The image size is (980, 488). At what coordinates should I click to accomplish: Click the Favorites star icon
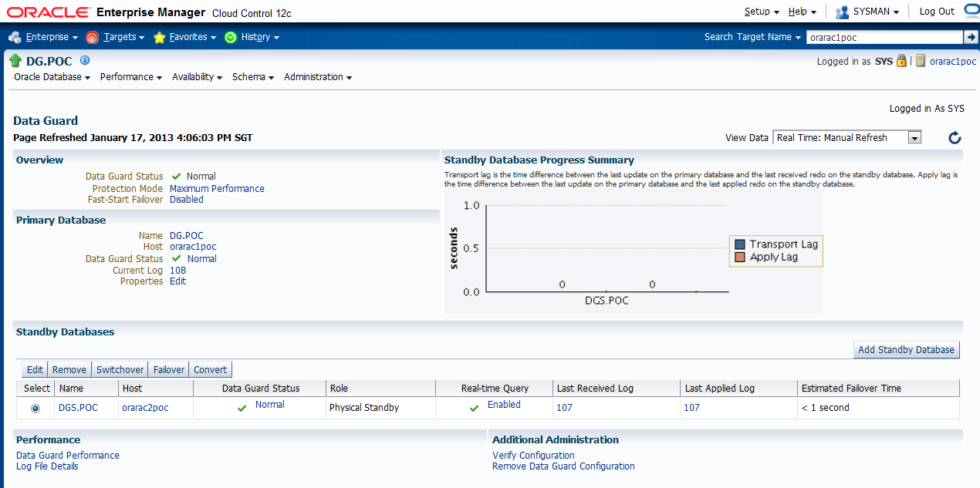click(160, 37)
